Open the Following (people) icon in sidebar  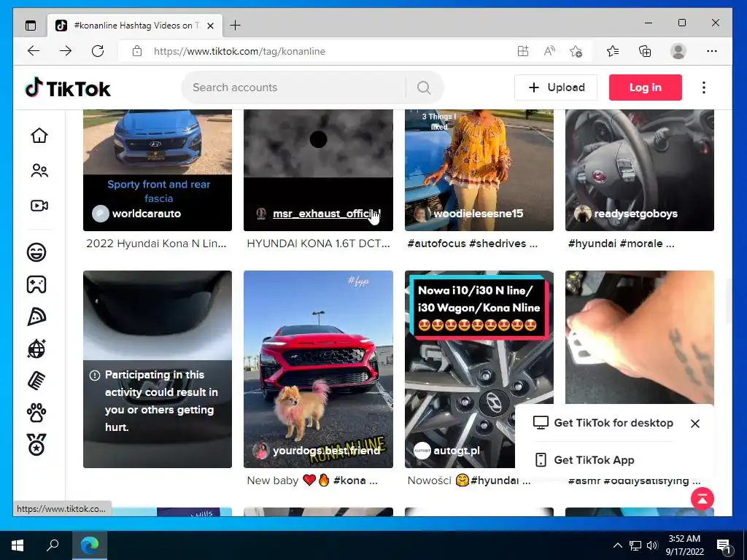[x=39, y=171]
